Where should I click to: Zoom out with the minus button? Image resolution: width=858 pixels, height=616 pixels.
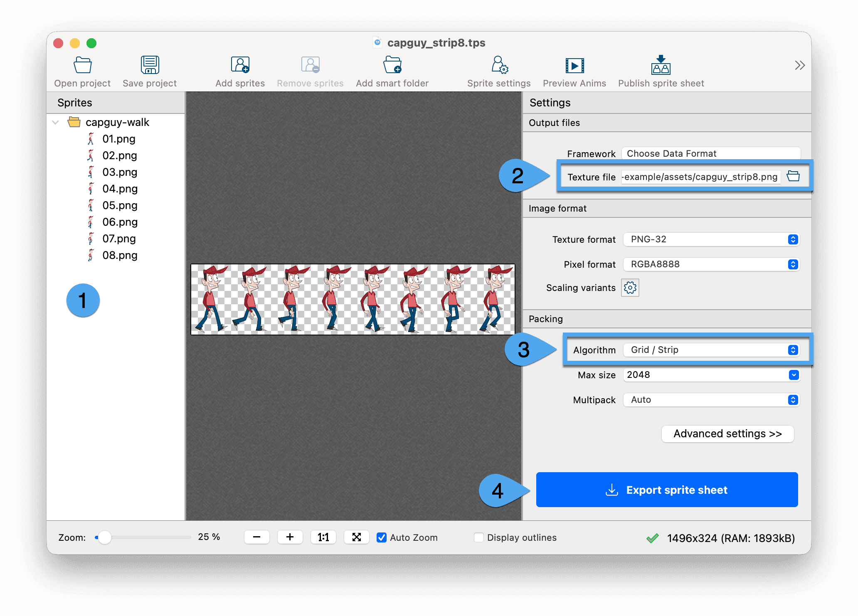point(256,537)
